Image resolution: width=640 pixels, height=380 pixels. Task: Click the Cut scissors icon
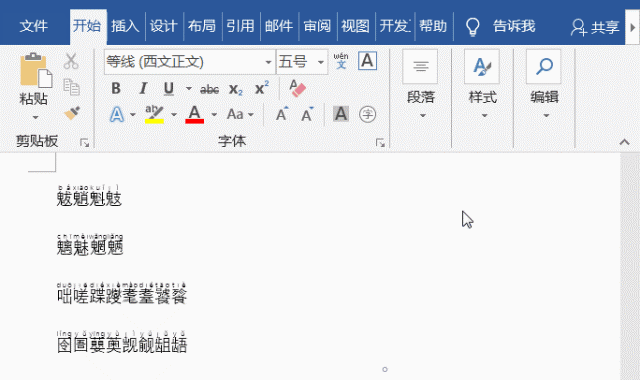pos(71,61)
